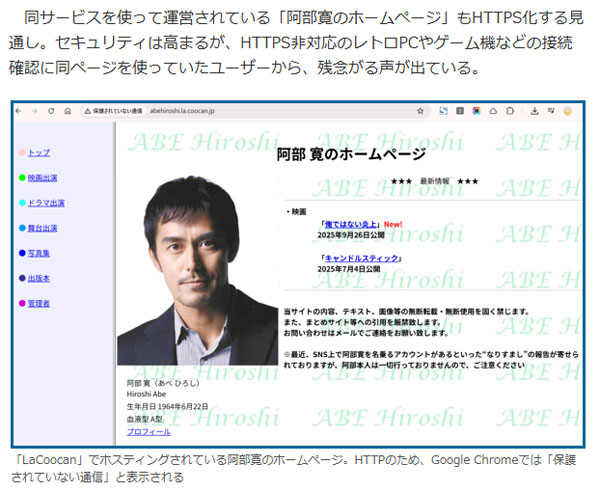Screen dimensions: 600x492
Task: Click the pink bullet beside トップ
Action: [x=22, y=153]
